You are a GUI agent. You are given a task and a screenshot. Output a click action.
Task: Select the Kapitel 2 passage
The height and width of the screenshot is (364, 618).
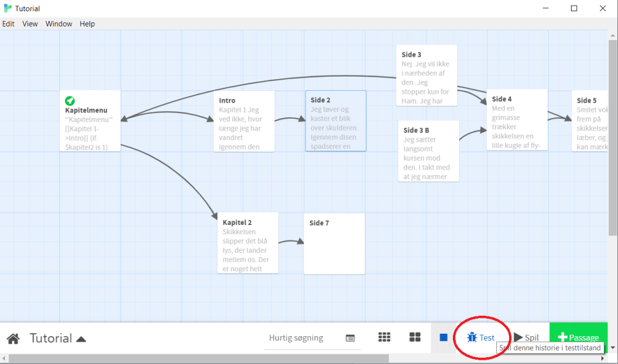[x=247, y=243]
